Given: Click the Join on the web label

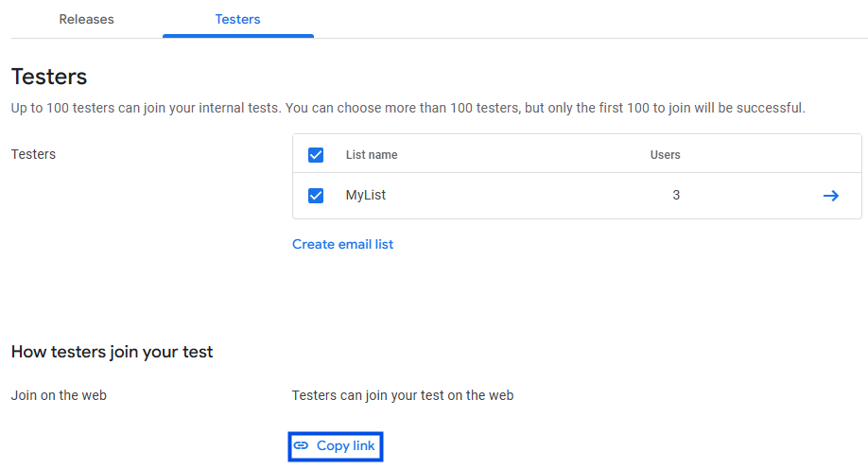Looking at the screenshot, I should pos(59,395).
